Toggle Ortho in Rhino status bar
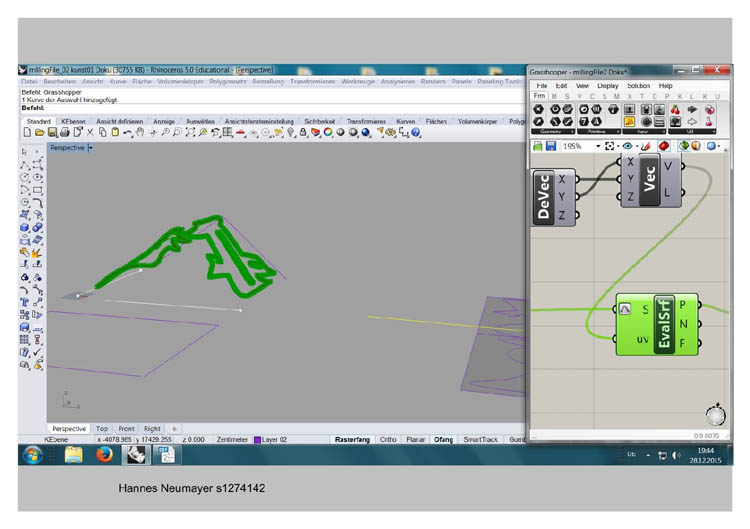This screenshot has height=529, width=750. 388,440
